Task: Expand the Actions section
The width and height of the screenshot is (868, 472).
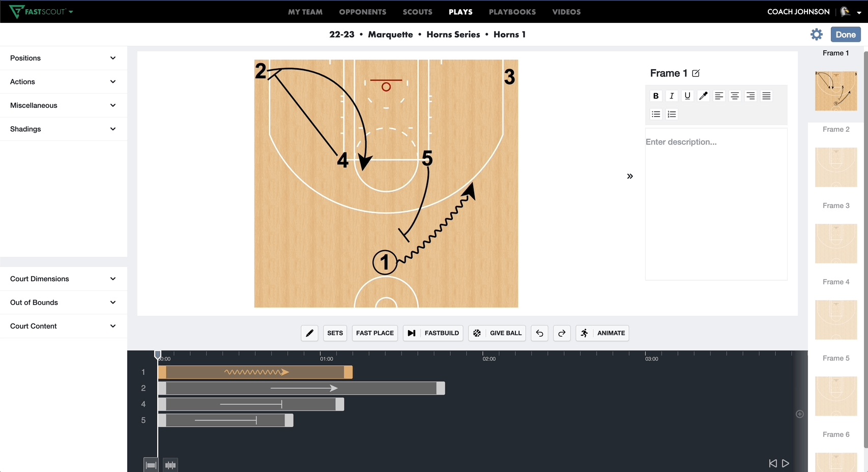Action: click(x=64, y=81)
